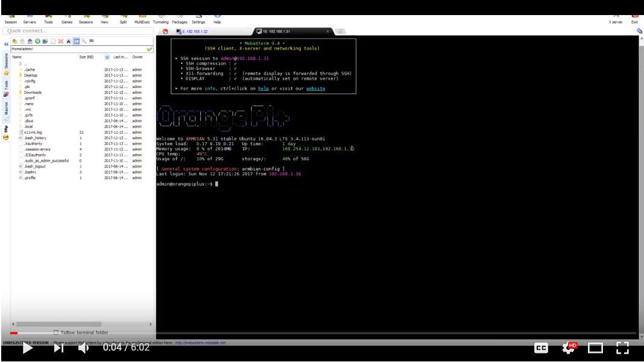Click the /home/admin/ path field
644x362 pixels.
pos(78,49)
